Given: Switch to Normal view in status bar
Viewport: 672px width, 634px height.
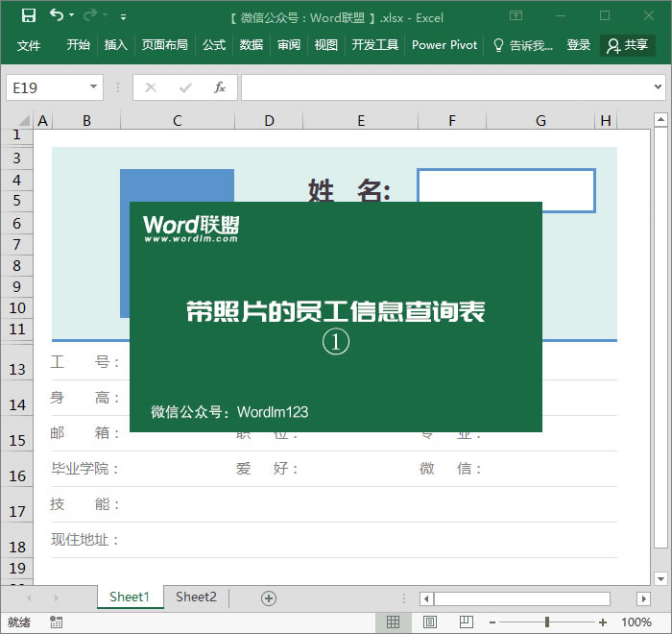Looking at the screenshot, I should pyautogui.click(x=393, y=622).
